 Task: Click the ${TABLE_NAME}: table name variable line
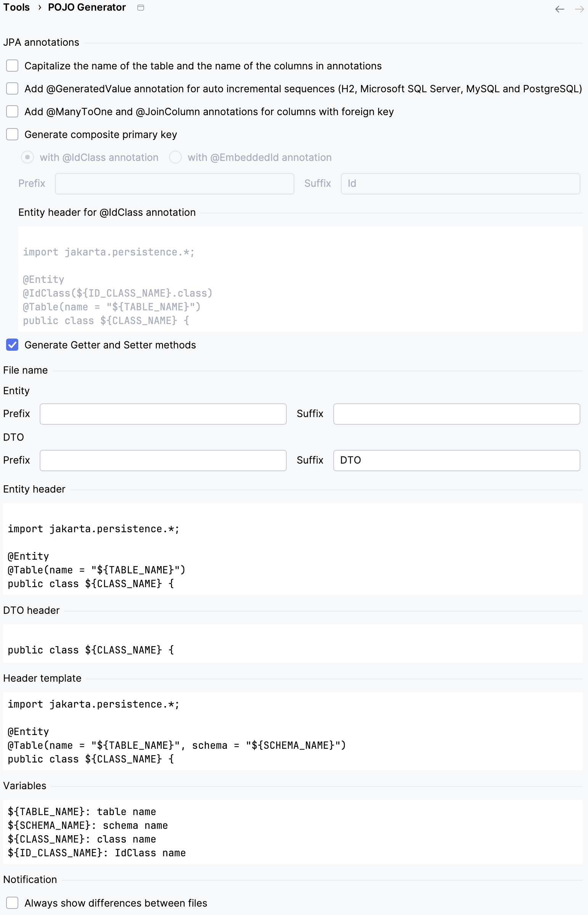click(82, 812)
